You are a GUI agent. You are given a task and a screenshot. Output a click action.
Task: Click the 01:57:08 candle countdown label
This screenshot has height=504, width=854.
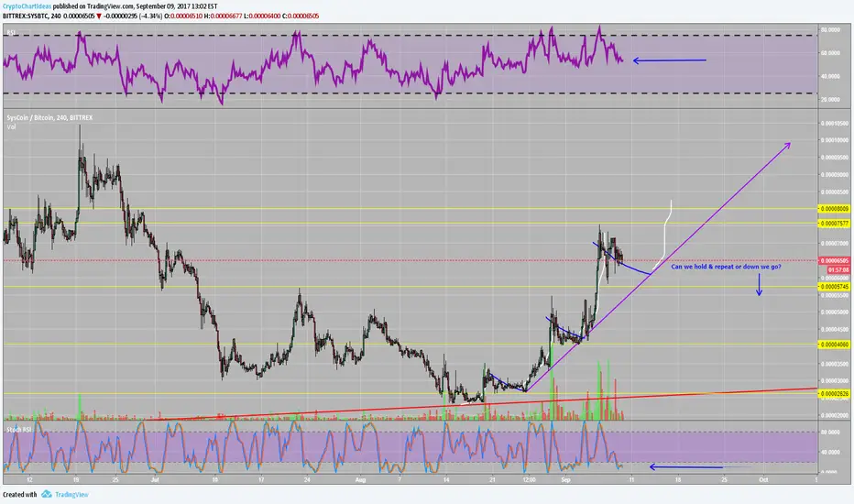838,269
